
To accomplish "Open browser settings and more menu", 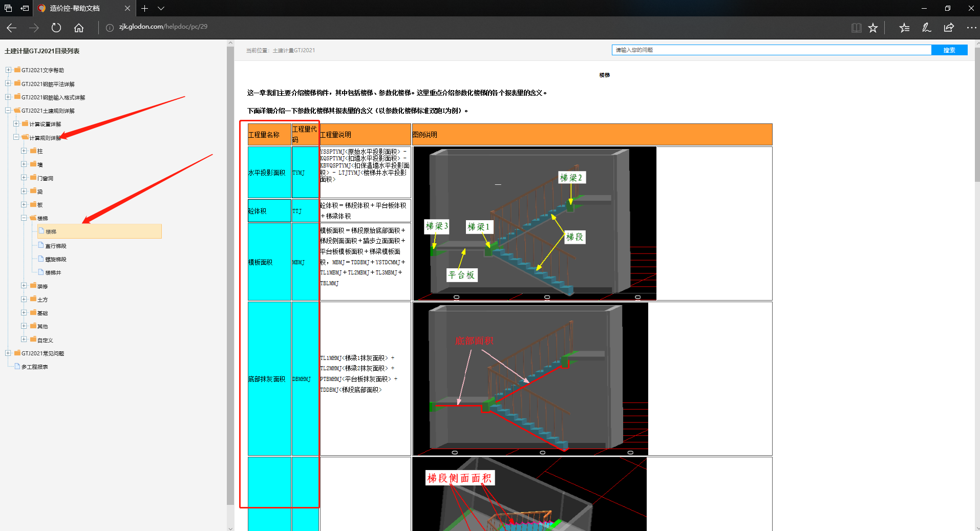I will pos(971,28).
